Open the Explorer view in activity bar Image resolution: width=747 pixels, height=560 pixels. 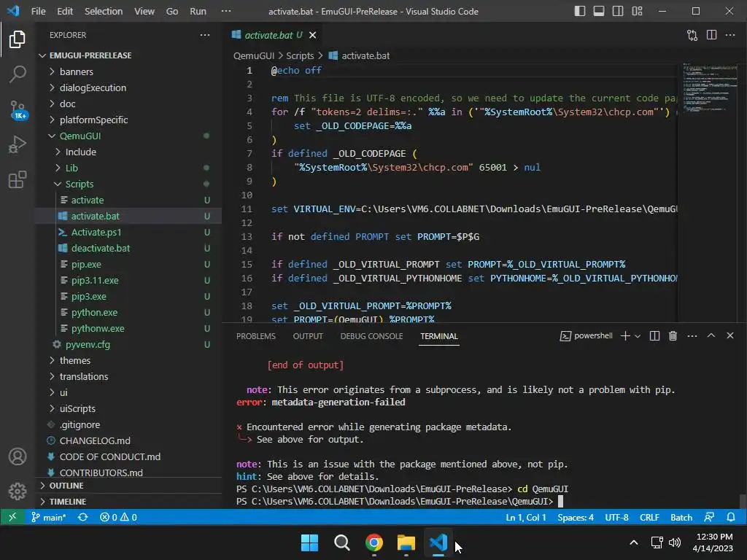point(18,39)
